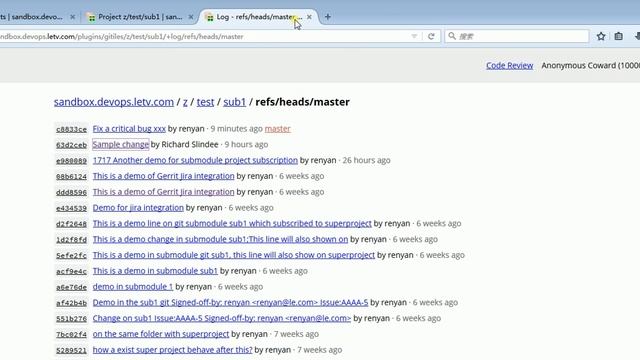Click 'by Richard Slindee' author text
Image resolution: width=640 pixels, height=360 pixels.
tap(184, 144)
